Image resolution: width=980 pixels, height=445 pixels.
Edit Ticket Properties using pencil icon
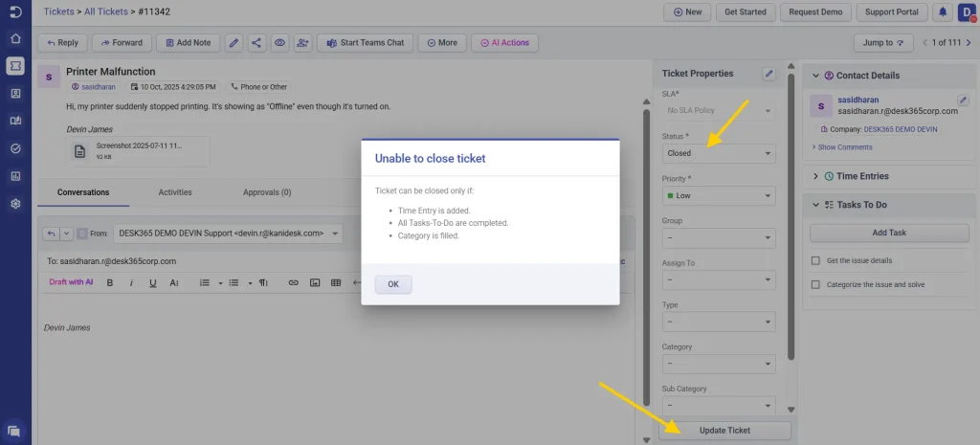(x=768, y=74)
